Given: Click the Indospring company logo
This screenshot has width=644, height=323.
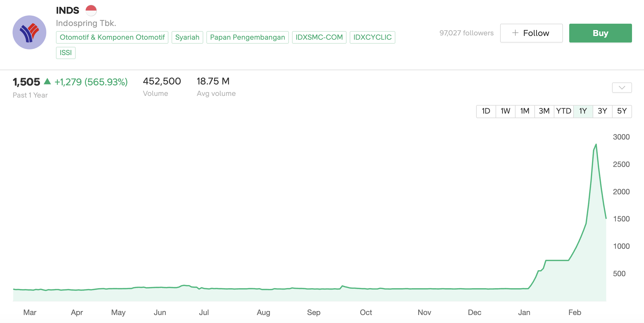Looking at the screenshot, I should tap(29, 33).
